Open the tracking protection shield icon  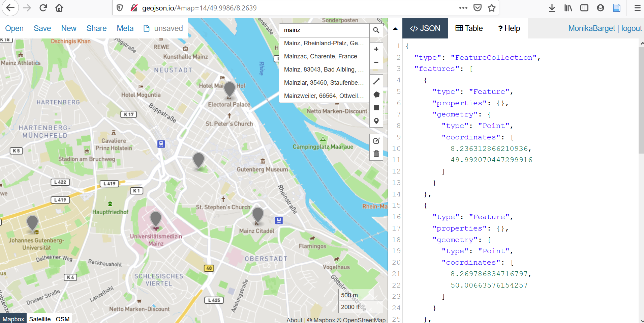coord(120,8)
